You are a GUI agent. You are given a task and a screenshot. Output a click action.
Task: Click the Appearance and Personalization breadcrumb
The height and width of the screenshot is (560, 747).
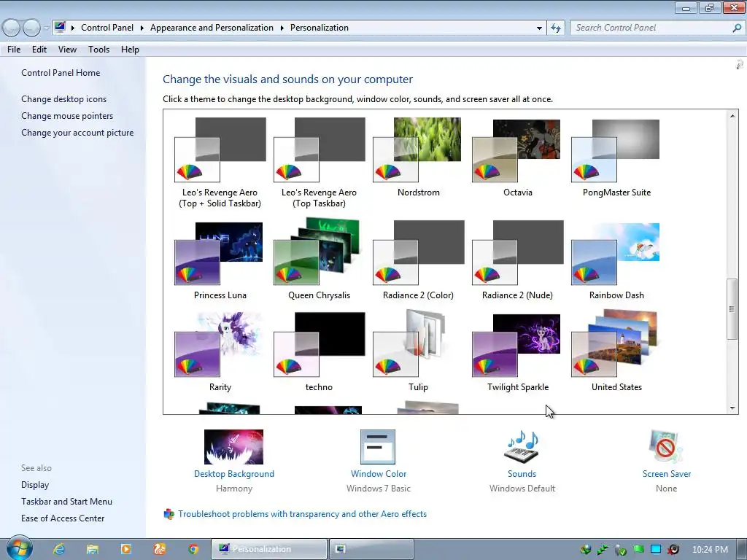coord(212,28)
